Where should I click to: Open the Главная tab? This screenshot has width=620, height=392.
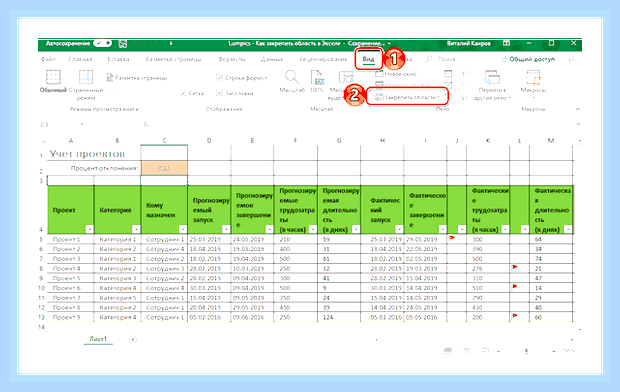[x=80, y=59]
